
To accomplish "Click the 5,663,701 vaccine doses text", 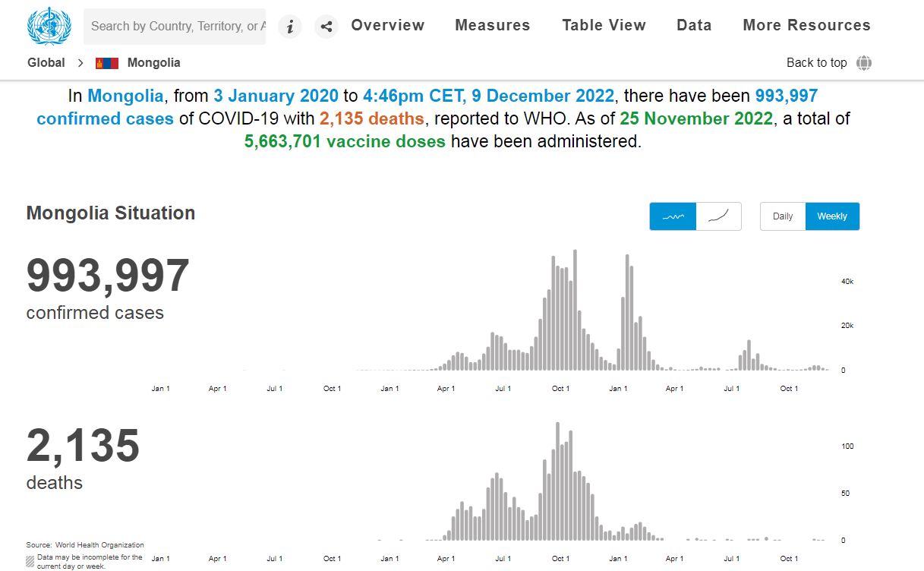I will point(345,141).
